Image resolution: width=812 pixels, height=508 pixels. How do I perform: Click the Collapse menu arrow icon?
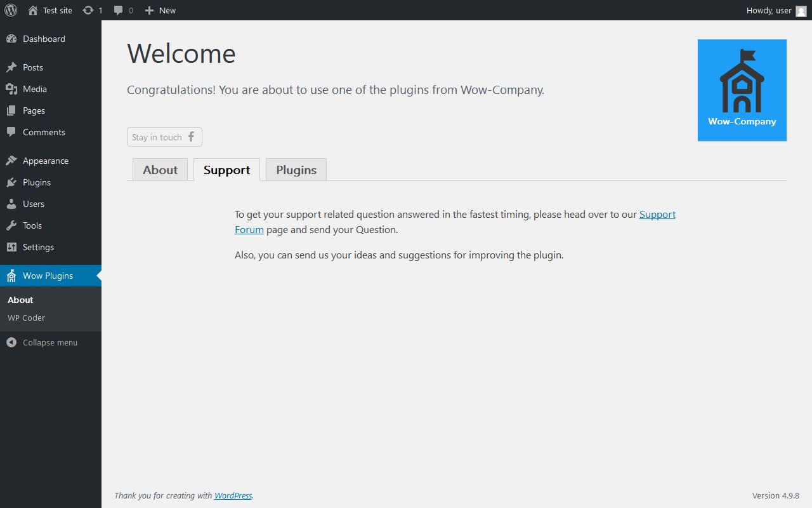[x=11, y=342]
